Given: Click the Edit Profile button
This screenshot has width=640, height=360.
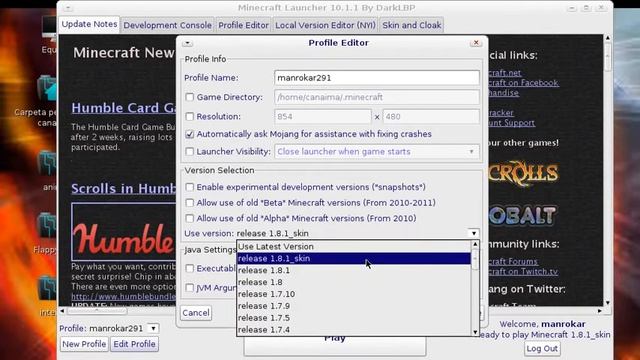Looking at the screenshot, I should pos(134,344).
